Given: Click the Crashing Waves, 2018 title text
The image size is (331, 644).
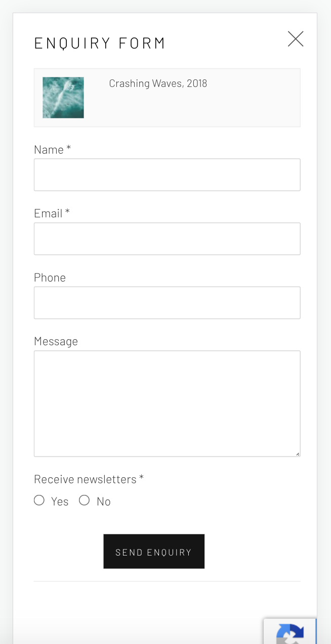Looking at the screenshot, I should 158,83.
